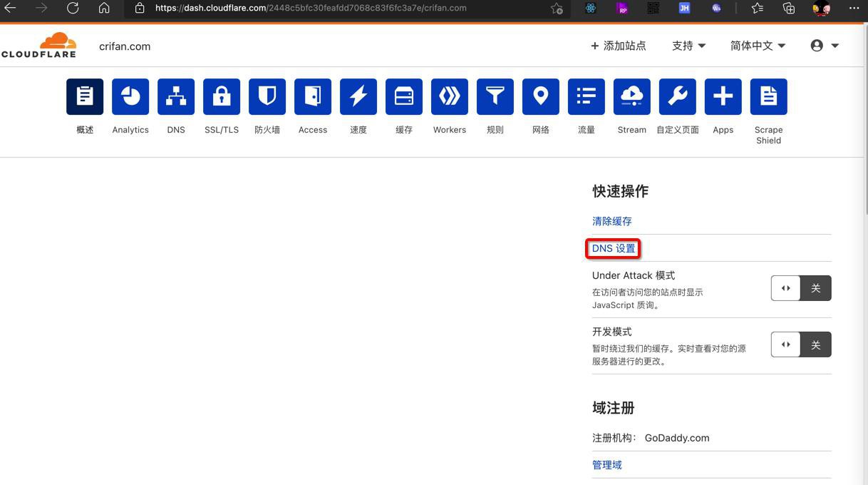Open the Caching (缓存) drive icon
This screenshot has width=868, height=485.
coord(404,96)
